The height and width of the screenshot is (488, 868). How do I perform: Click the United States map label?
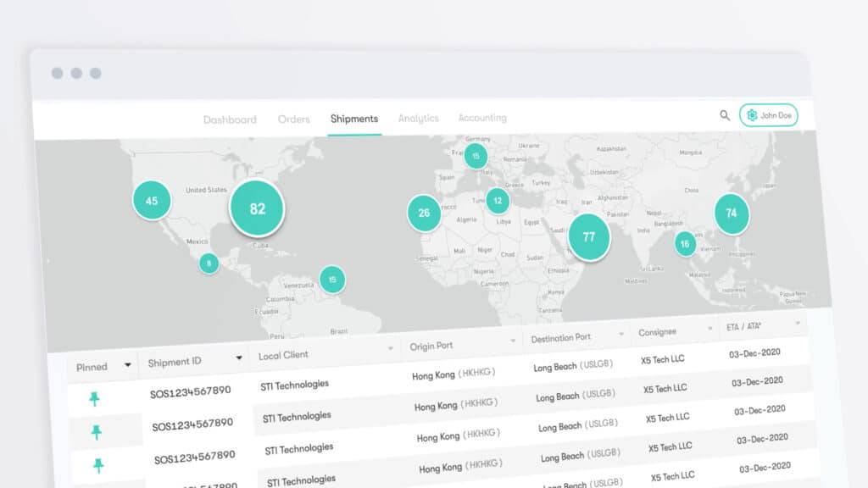coord(206,190)
